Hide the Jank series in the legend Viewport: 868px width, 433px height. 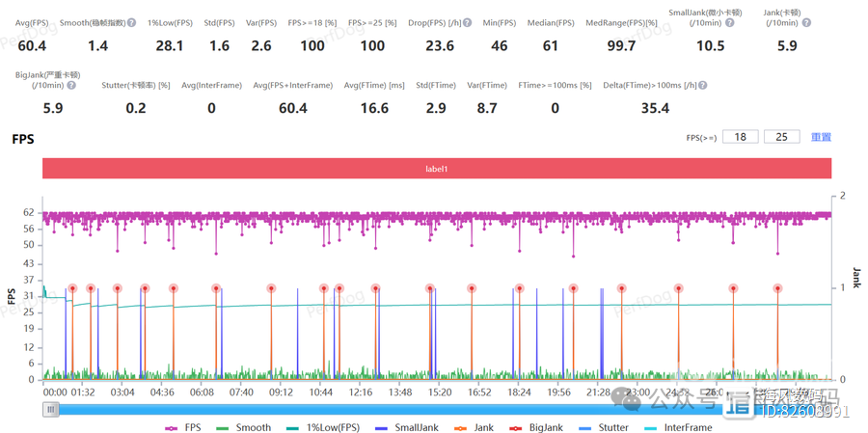click(472, 427)
